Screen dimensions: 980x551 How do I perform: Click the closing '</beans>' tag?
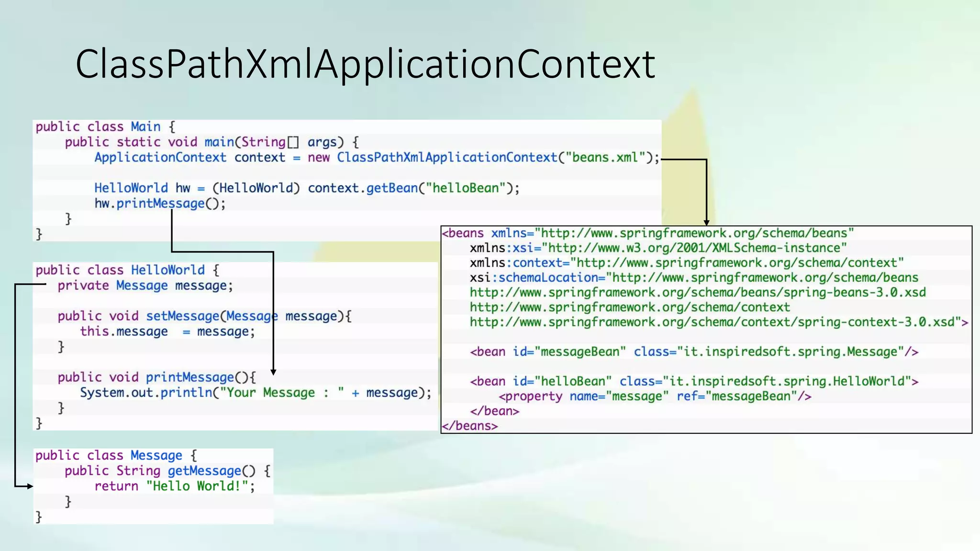470,426
